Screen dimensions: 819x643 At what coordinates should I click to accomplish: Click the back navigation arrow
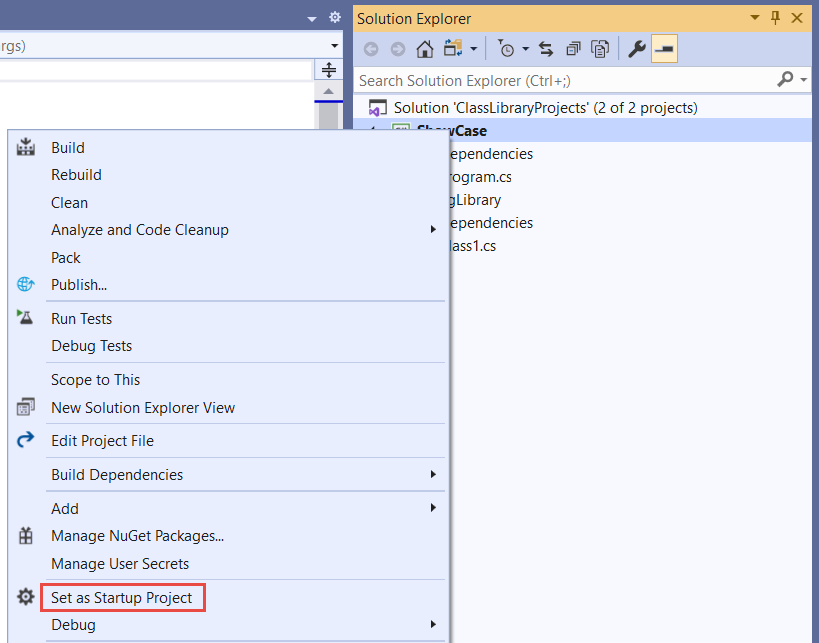(x=371, y=48)
